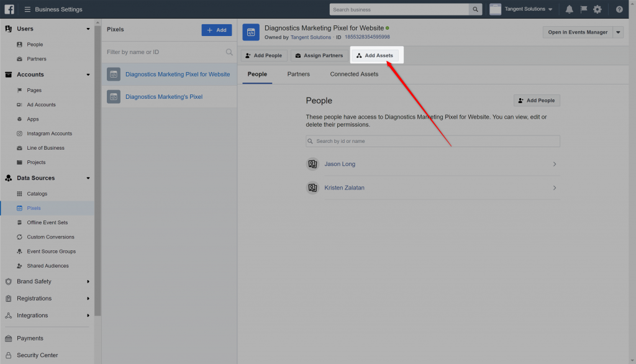Click the Users section icon in sidebar
This screenshot has width=636, height=364.
click(x=9, y=29)
